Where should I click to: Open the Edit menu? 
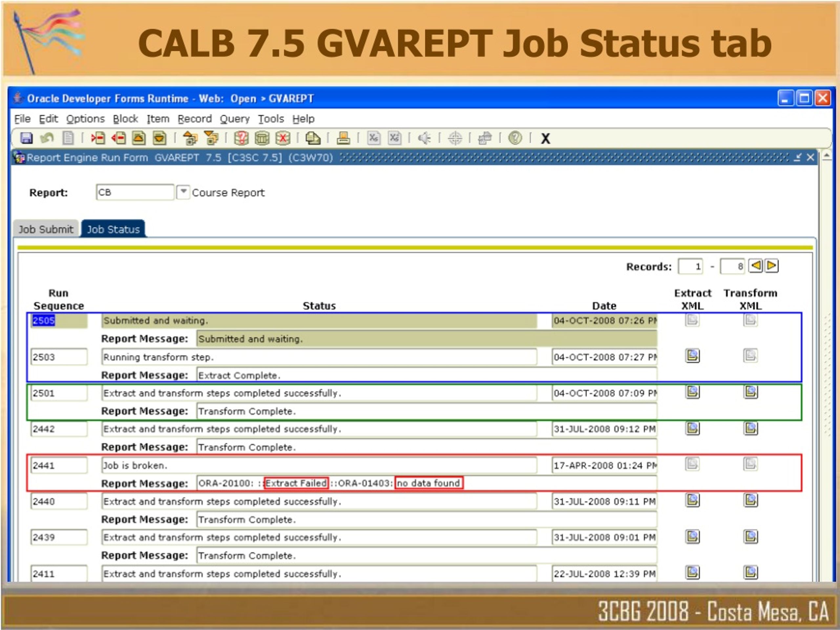click(x=48, y=119)
